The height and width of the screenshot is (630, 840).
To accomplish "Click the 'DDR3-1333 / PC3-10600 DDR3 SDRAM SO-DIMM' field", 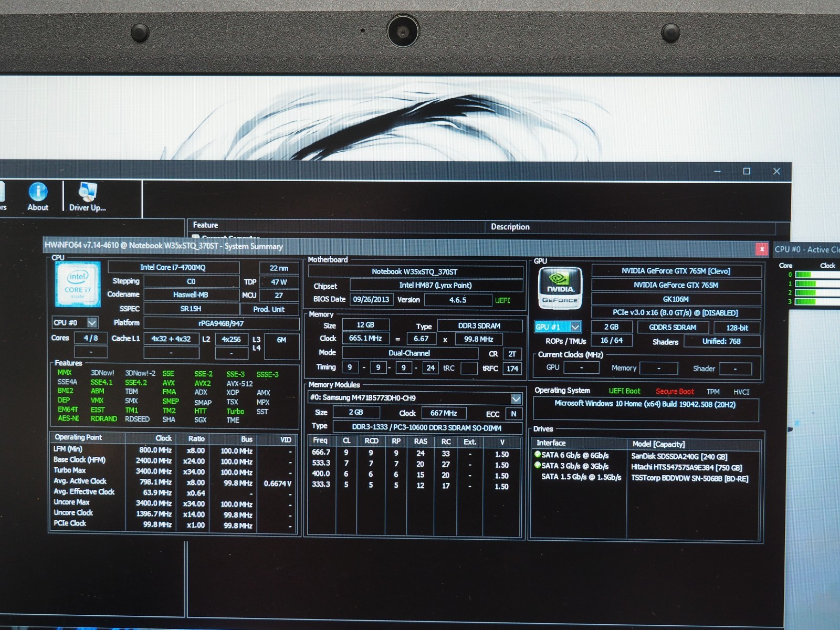I will click(427, 427).
